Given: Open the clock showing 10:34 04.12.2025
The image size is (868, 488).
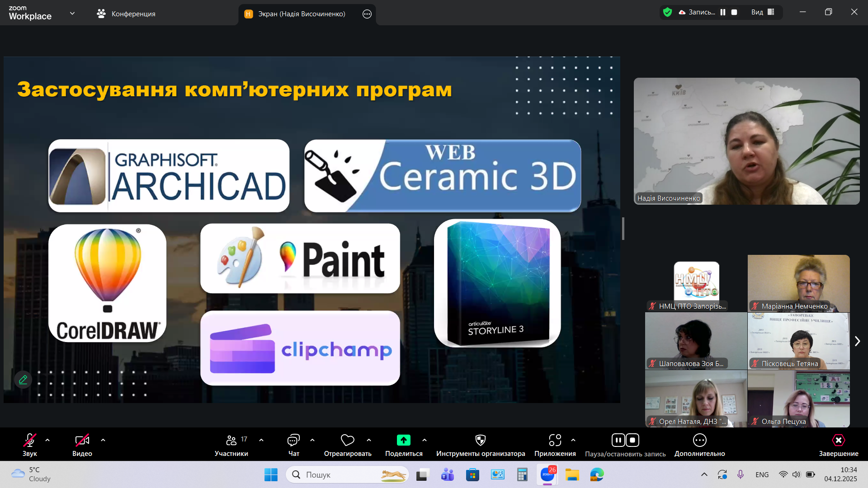Looking at the screenshot, I should 840,474.
